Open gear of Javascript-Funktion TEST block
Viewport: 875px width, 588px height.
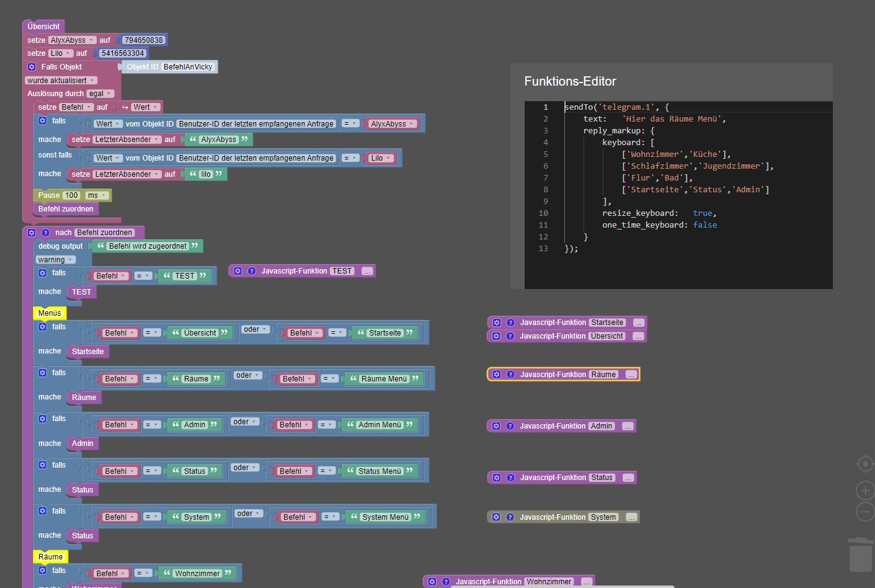pyautogui.click(x=238, y=271)
